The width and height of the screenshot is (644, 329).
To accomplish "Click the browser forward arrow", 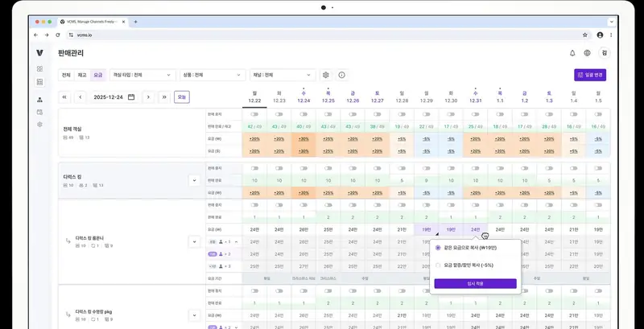I will (47, 35).
